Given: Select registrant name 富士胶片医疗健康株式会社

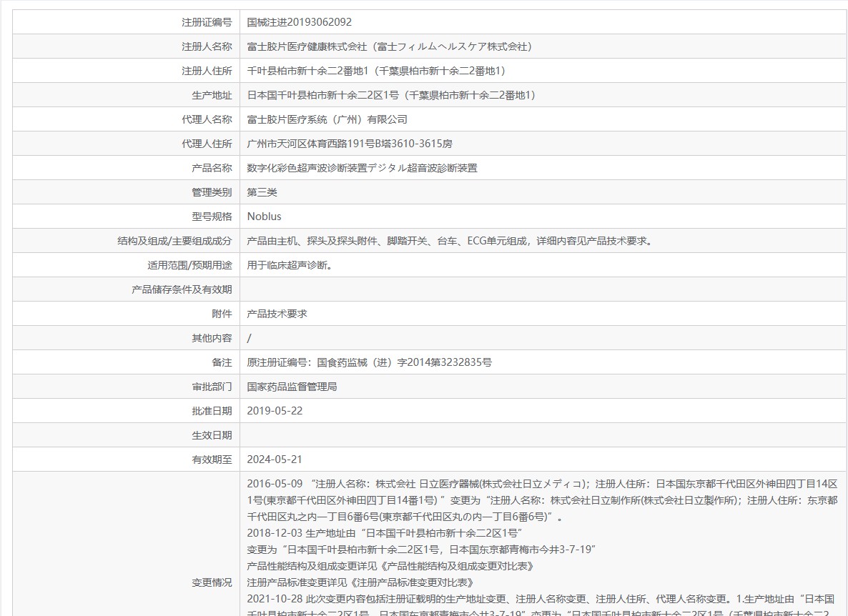Looking at the screenshot, I should 307,46.
